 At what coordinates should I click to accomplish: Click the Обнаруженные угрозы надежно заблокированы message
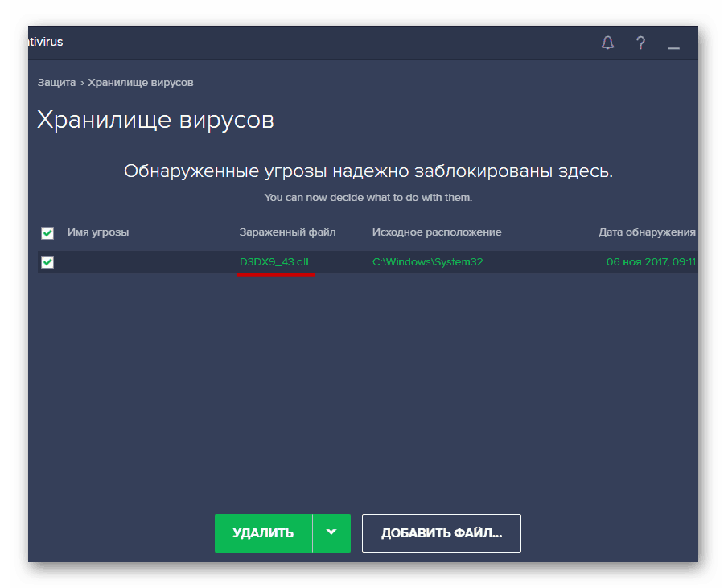[x=368, y=171]
